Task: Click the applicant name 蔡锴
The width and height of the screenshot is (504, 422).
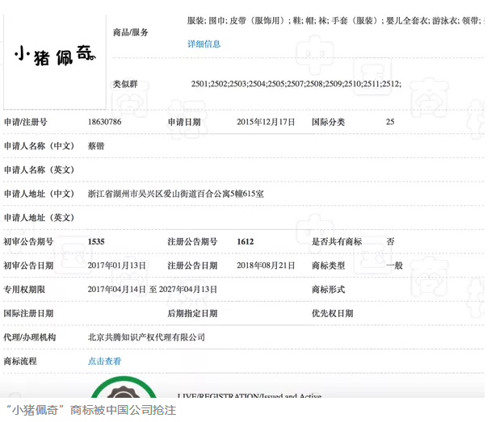Action: (x=96, y=146)
